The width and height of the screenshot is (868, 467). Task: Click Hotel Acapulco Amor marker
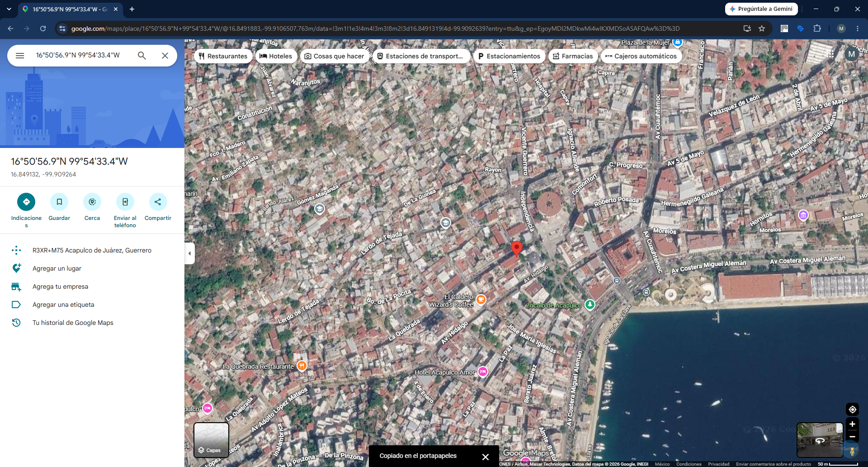tap(483, 372)
